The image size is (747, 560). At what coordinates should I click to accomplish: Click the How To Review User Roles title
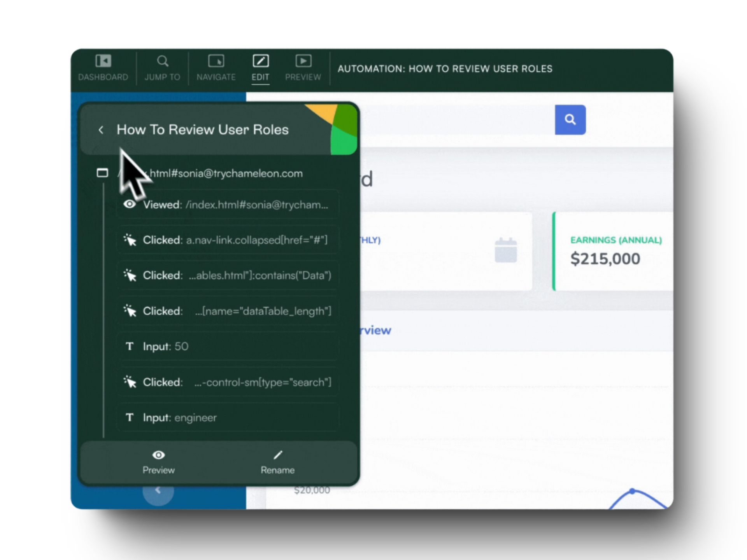[202, 129]
